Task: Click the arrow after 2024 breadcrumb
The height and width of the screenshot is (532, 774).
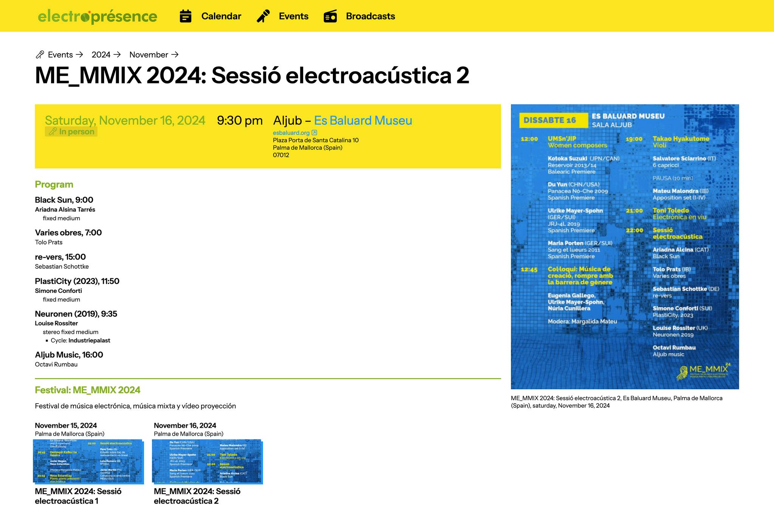Action: tap(117, 55)
